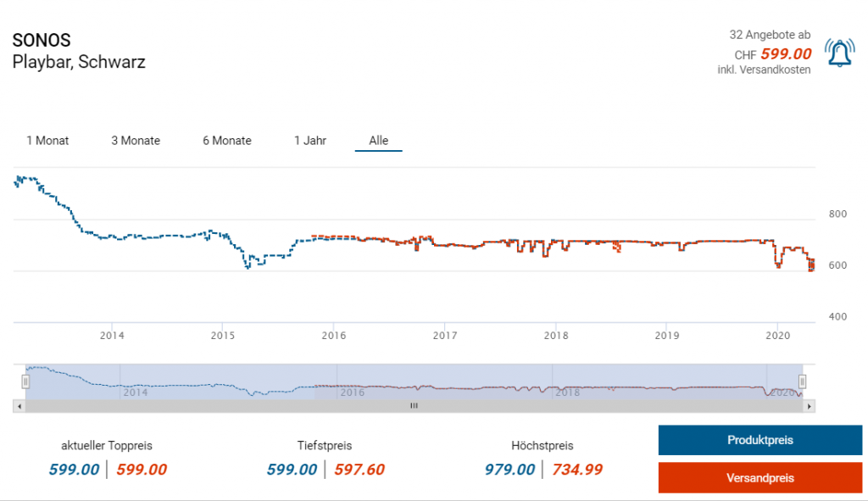The image size is (868, 501).
Task: Click the price alert bell icon
Action: (x=839, y=53)
